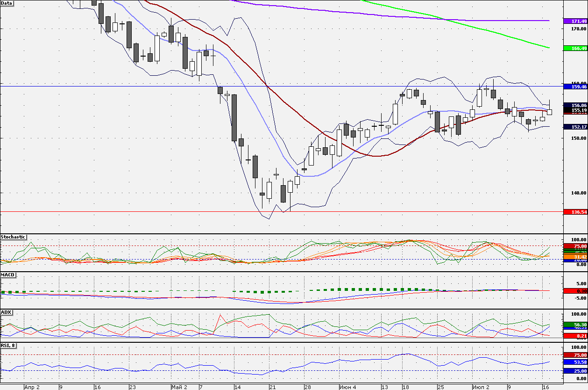This screenshot has height=390, width=588.
Task: Click the 'Май 2' date axis label
Action: pyautogui.click(x=179, y=387)
